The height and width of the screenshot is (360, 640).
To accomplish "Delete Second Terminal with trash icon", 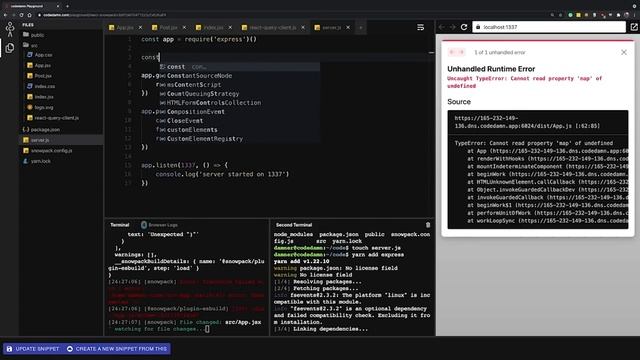I will (x=428, y=225).
